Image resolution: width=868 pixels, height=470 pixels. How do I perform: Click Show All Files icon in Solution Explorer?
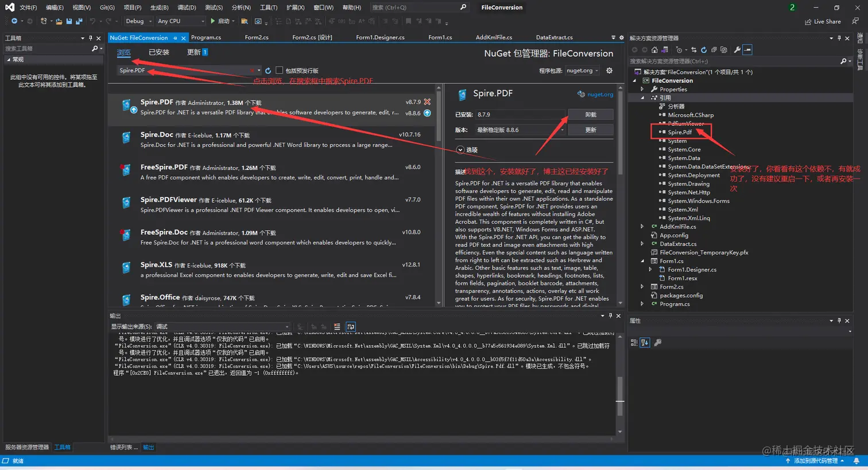click(x=723, y=50)
